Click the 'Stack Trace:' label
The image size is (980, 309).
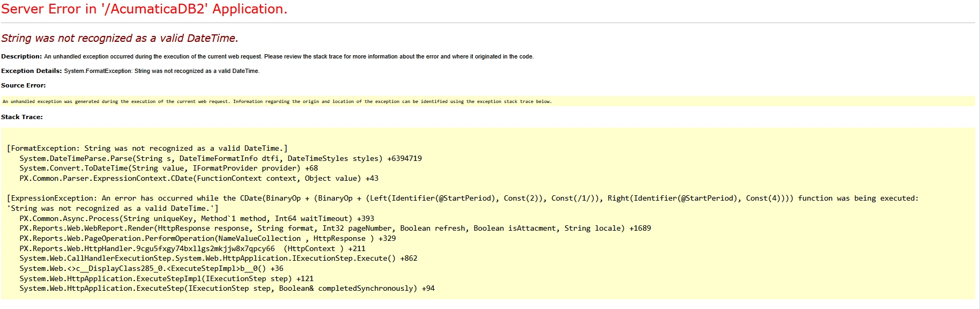click(22, 117)
